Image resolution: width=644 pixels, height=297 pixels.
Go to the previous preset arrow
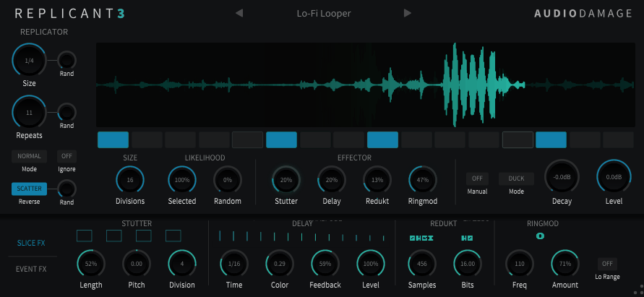click(239, 14)
